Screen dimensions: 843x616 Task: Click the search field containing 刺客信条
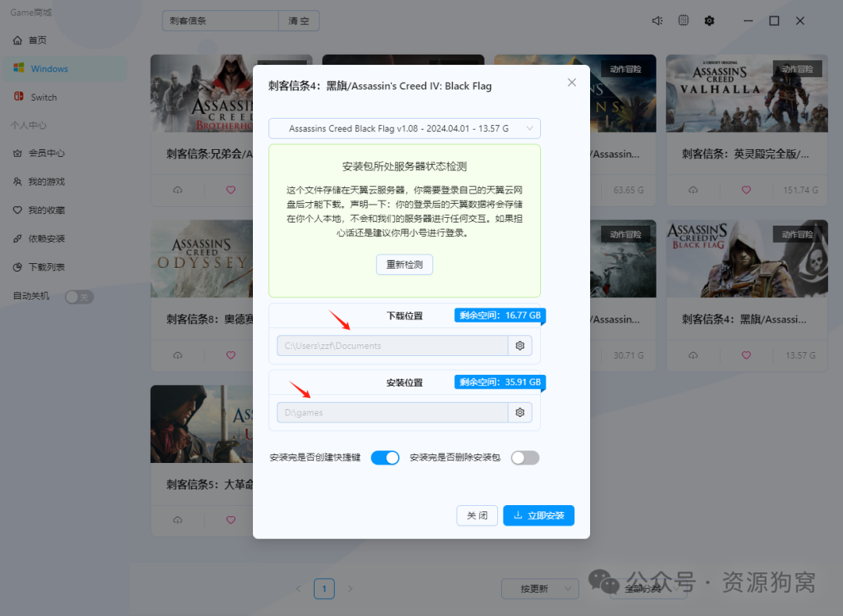point(220,21)
